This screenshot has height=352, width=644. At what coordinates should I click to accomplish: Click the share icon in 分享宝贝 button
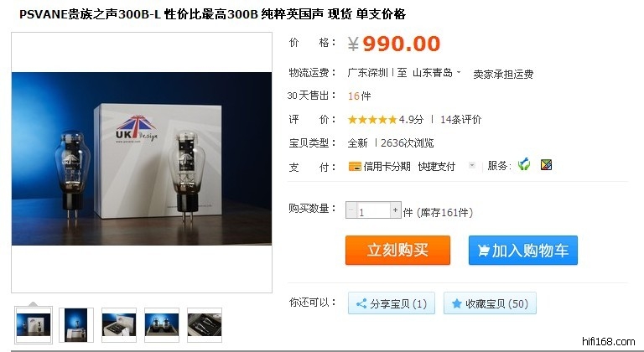(361, 303)
